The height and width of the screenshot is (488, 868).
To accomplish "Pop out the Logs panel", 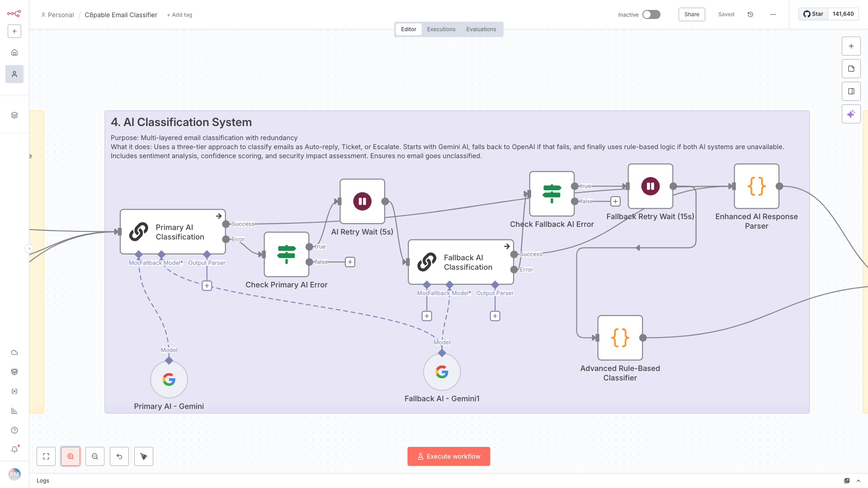I will 847,481.
